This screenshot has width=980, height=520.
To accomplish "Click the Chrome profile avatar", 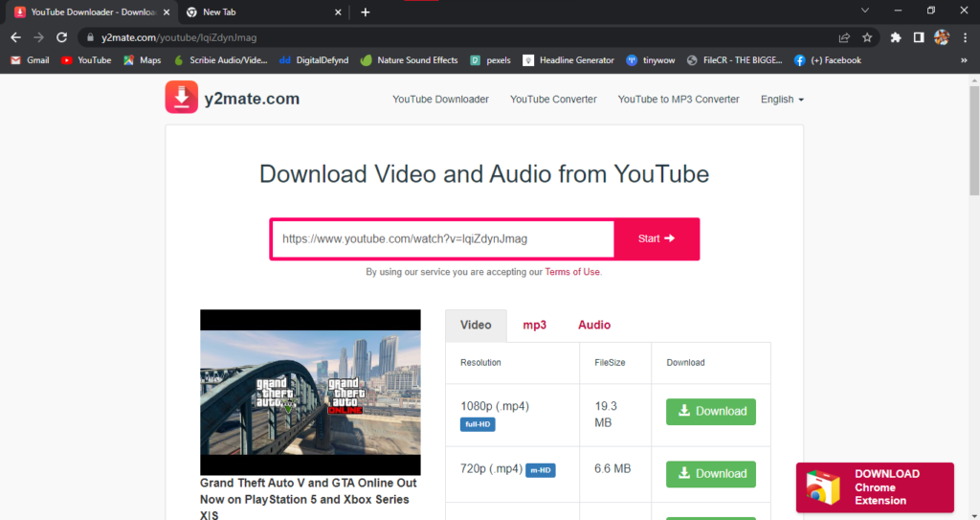I will 942,37.
